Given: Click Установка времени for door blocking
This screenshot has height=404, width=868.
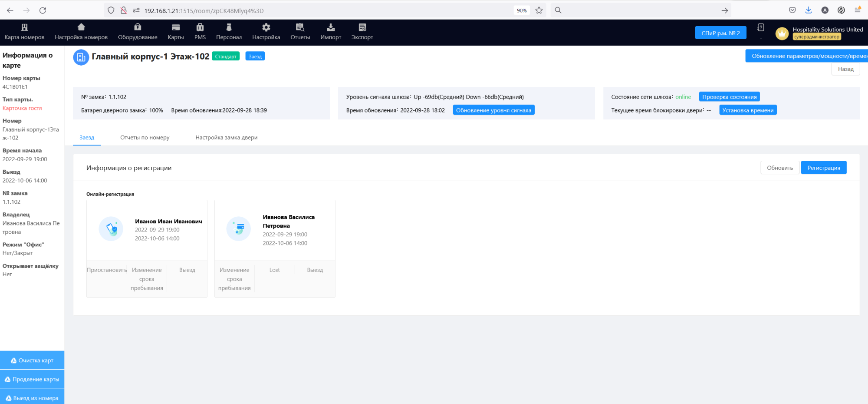Looking at the screenshot, I should point(748,110).
